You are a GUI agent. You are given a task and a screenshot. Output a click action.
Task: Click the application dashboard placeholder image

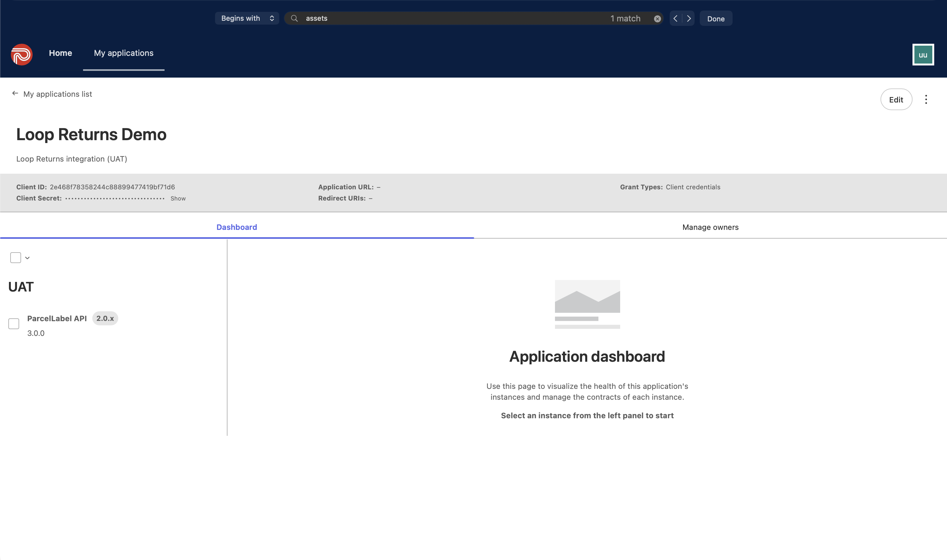(x=587, y=304)
